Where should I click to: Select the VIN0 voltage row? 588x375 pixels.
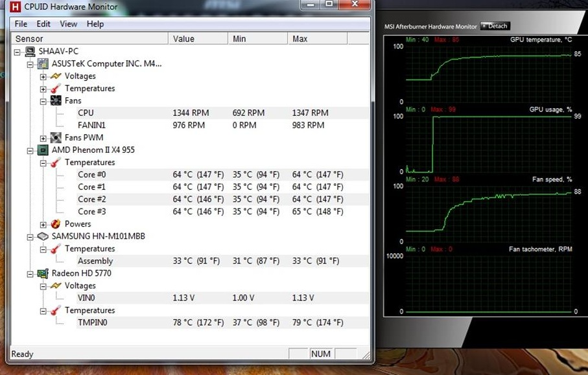[223, 298]
